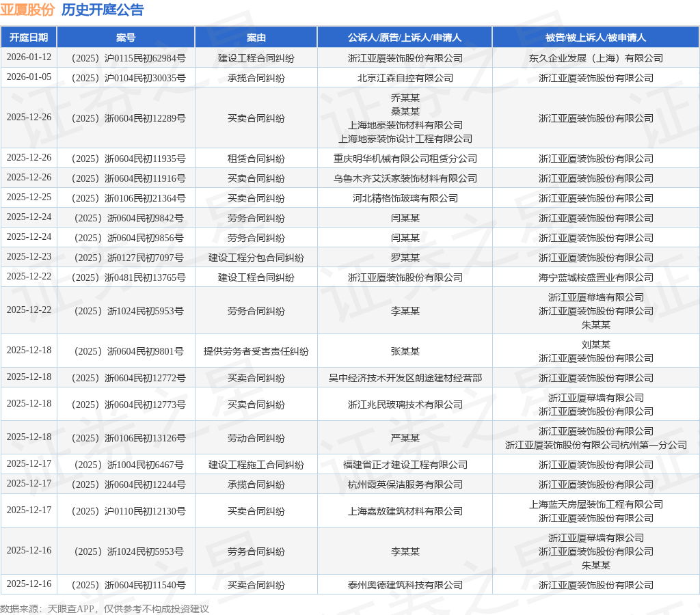The image size is (700, 615).
Task: Click plaintiff 吴中经济技术开发区朗途建材经营部
Action: [x=405, y=378]
